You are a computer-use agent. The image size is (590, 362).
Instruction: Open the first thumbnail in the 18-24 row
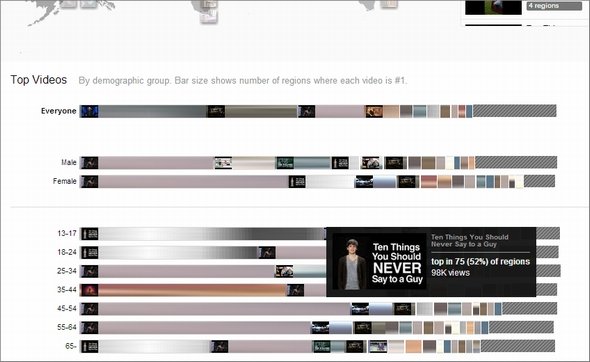(x=90, y=252)
